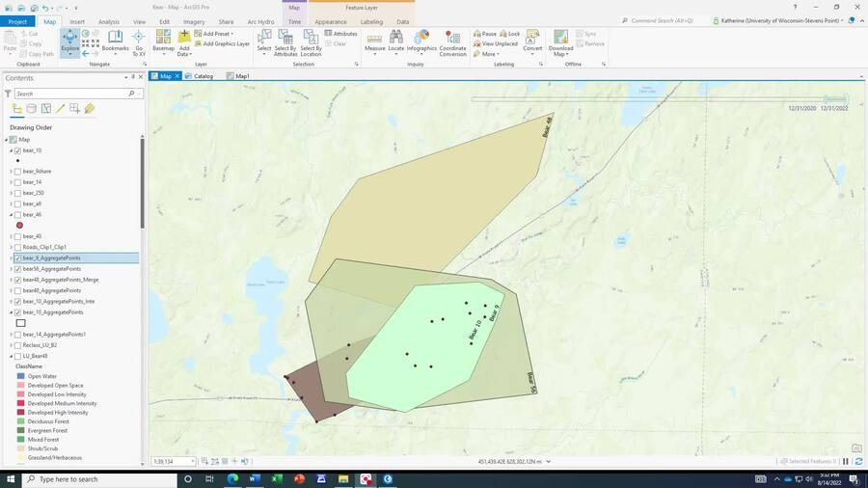868x488 pixels.
Task: Click Add Graphics Layer button
Action: coord(224,43)
